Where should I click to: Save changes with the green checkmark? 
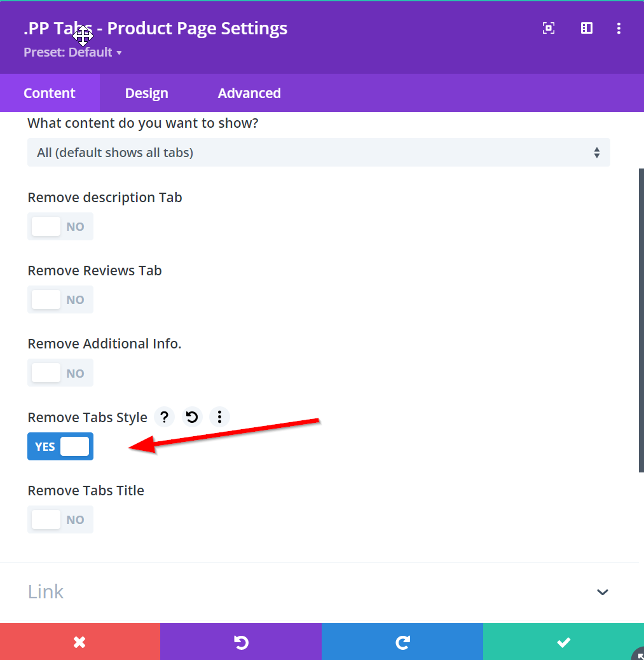coord(563,642)
